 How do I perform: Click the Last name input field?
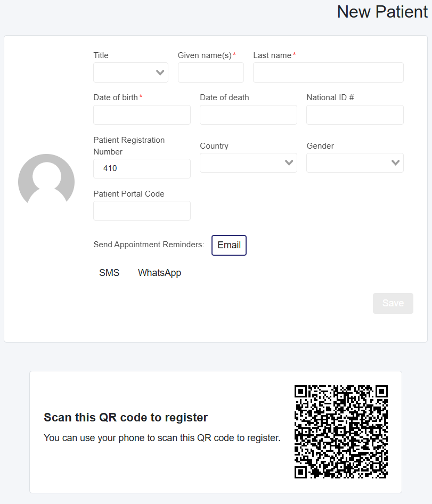[328, 72]
